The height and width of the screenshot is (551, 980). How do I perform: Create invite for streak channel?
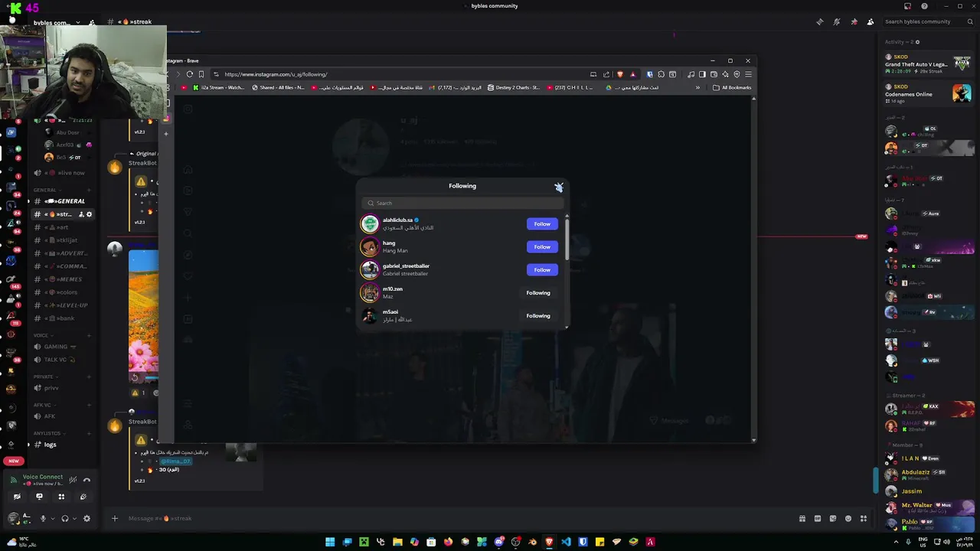pyautogui.click(x=80, y=214)
